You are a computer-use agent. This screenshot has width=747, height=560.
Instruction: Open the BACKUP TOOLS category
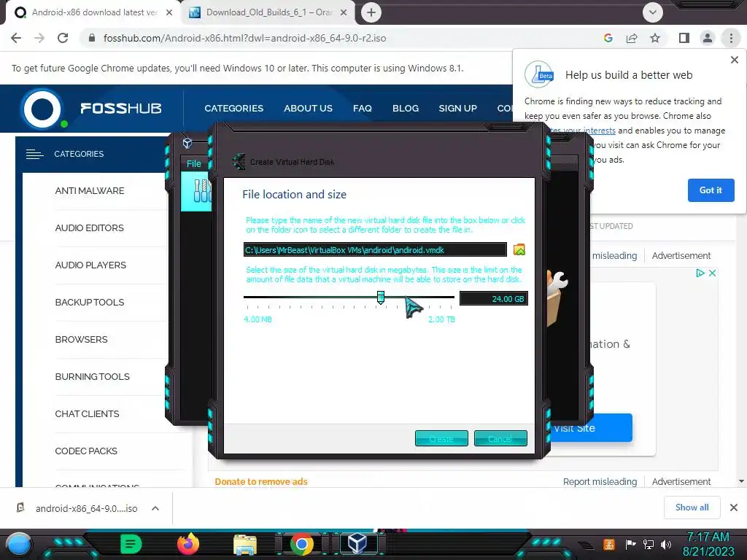(x=90, y=302)
